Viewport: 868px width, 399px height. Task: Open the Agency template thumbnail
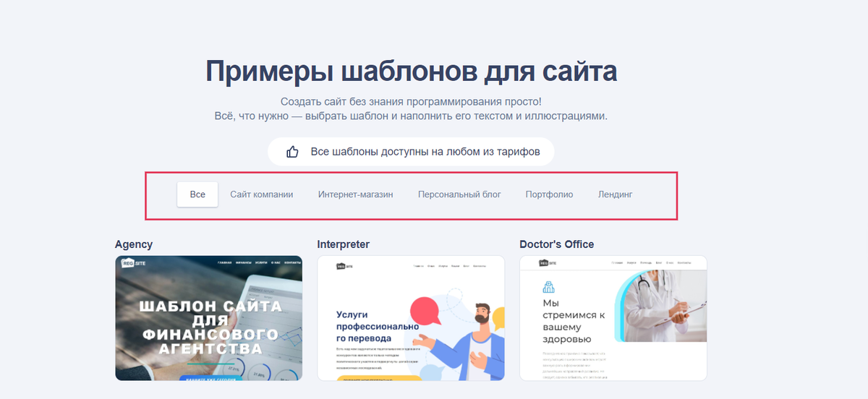(x=209, y=318)
